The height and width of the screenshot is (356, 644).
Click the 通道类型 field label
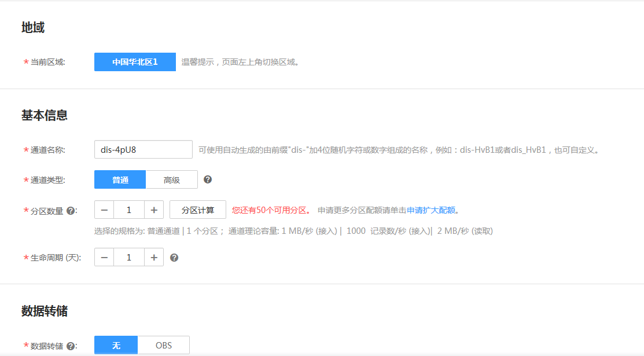(x=47, y=180)
